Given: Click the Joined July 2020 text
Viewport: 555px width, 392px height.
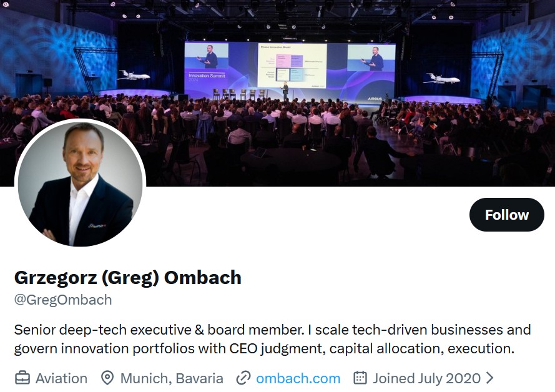Looking at the screenshot, I should click(426, 378).
